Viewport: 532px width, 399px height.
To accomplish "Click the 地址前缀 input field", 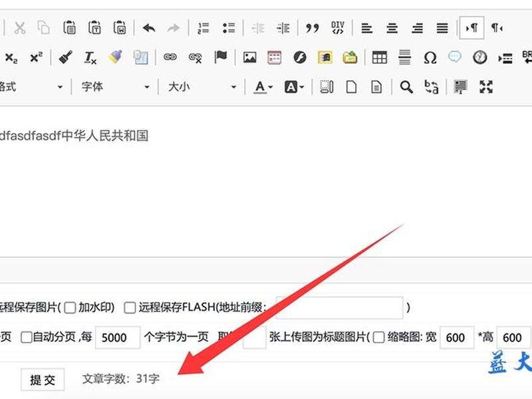I will [x=339, y=308].
